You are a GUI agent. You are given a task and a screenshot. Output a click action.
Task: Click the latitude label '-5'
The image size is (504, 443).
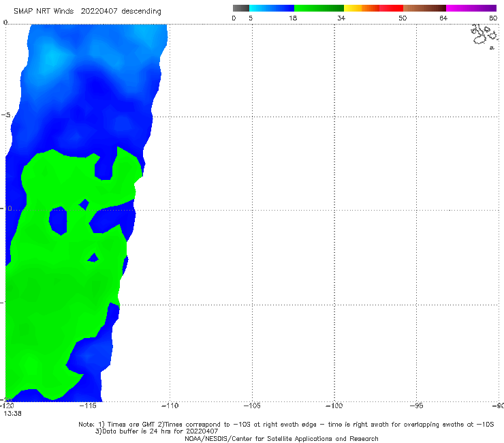coord(5,115)
